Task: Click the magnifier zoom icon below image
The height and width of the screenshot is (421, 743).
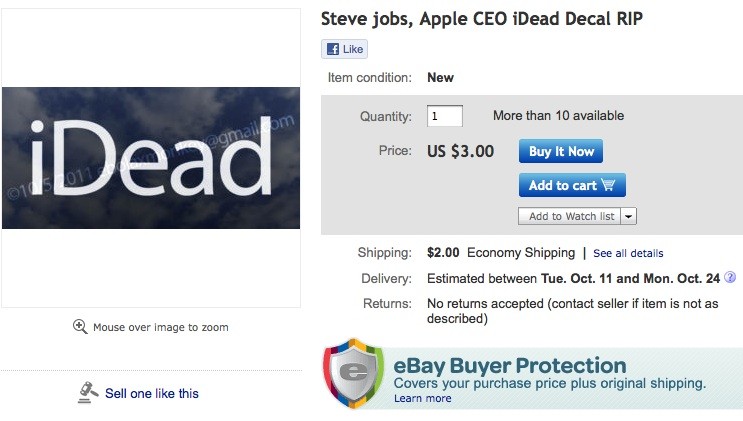Action: pyautogui.click(x=80, y=327)
